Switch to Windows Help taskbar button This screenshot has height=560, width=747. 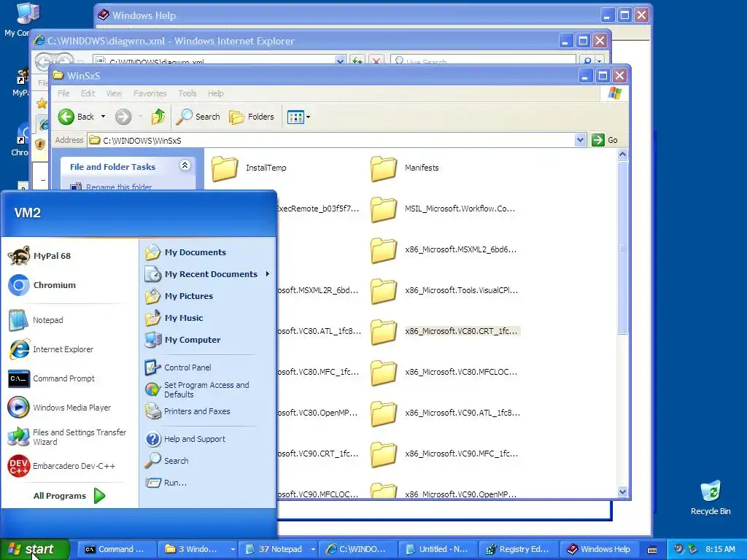[599, 549]
